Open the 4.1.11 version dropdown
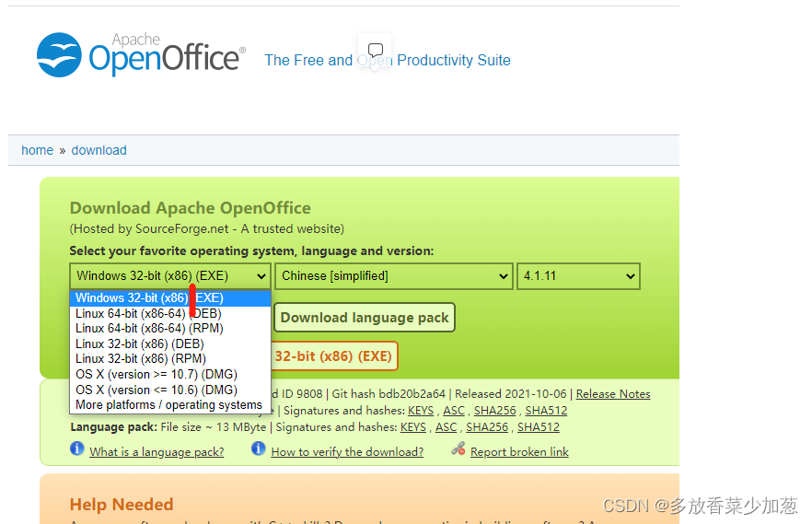Viewport: 812px width, 524px height. click(x=578, y=276)
